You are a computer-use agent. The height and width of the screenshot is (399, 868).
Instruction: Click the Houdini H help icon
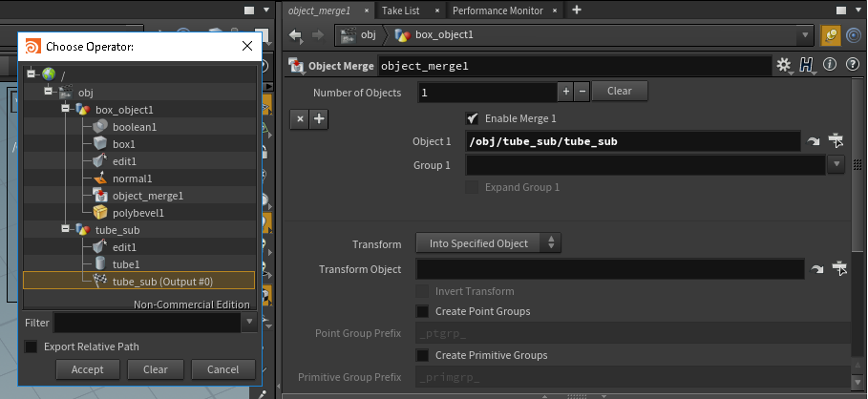coord(808,65)
